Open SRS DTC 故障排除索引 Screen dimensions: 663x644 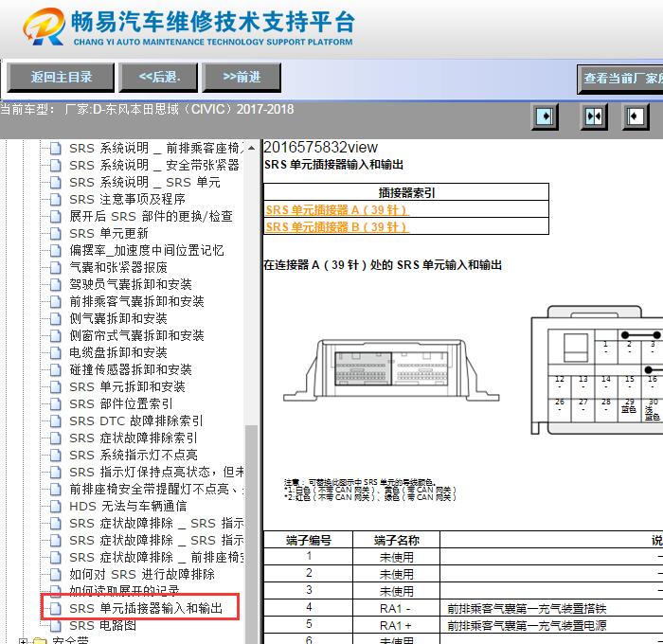coord(136,420)
